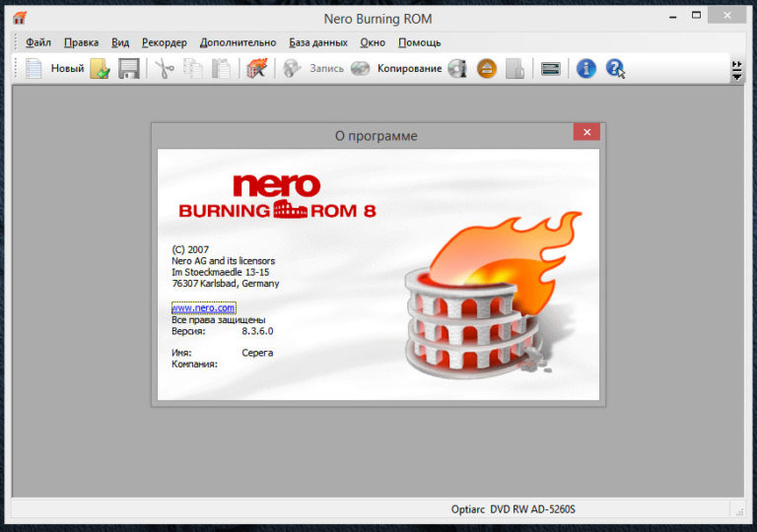The height and width of the screenshot is (532, 757).
Task: Open the Вид menu
Action: point(120,42)
